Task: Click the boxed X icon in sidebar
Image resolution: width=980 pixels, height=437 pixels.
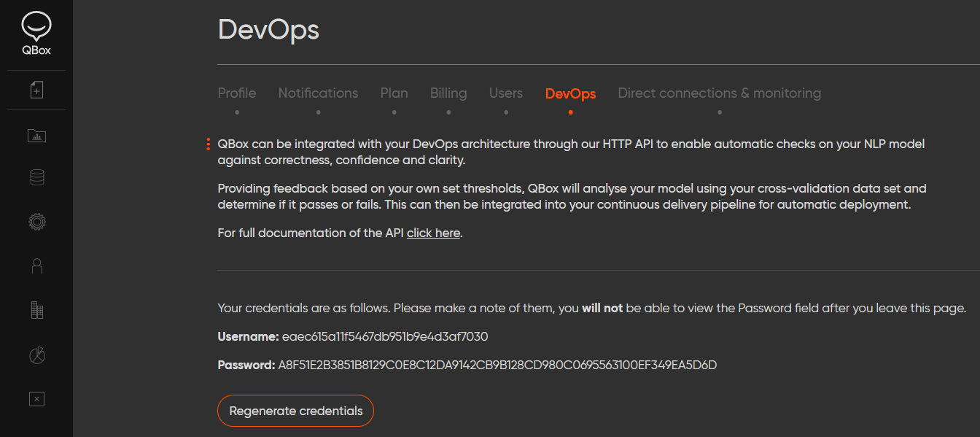Action: click(x=36, y=398)
